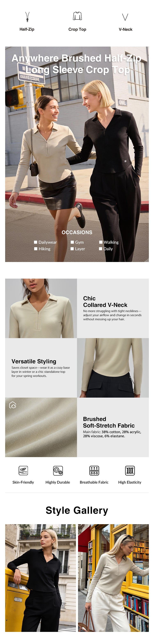Select the Hiking occasion checkbox
The image size is (154, 644).
[x=36, y=248]
